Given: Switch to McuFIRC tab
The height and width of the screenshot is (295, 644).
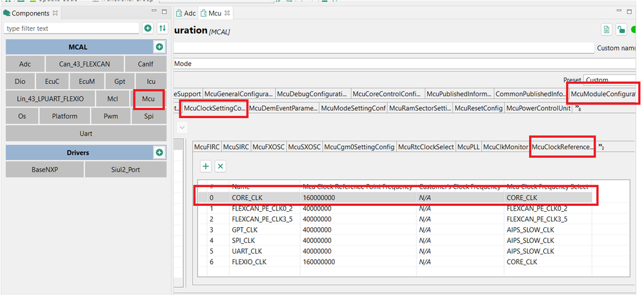Looking at the screenshot, I should (207, 147).
